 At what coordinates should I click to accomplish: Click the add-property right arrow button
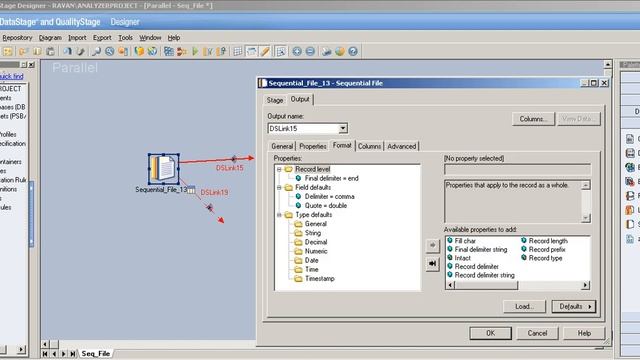click(433, 245)
